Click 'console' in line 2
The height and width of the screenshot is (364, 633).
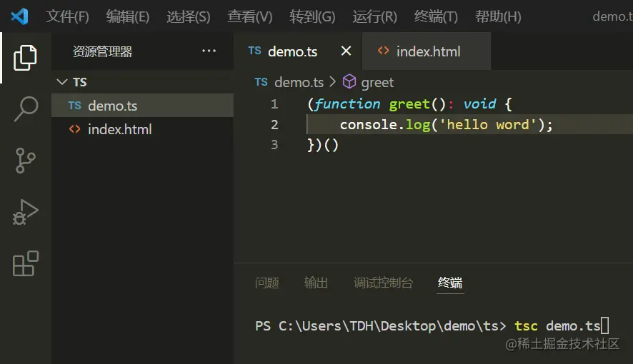pos(369,125)
